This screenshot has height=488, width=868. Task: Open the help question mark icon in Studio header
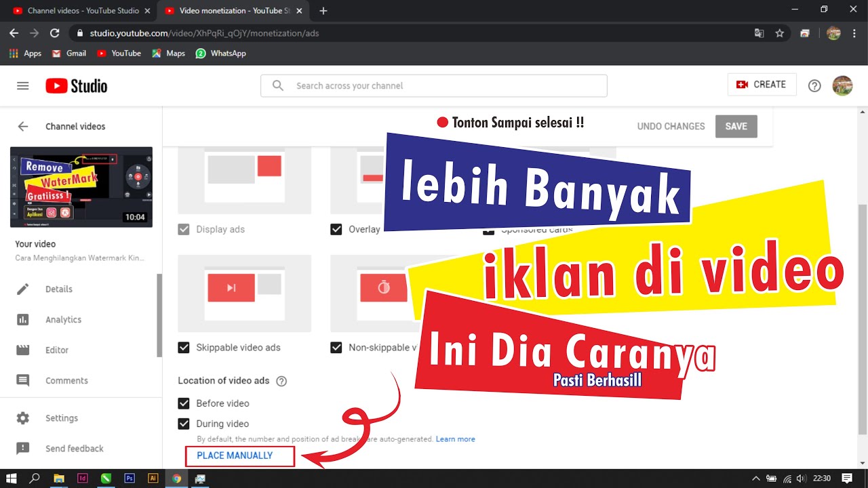coord(814,86)
